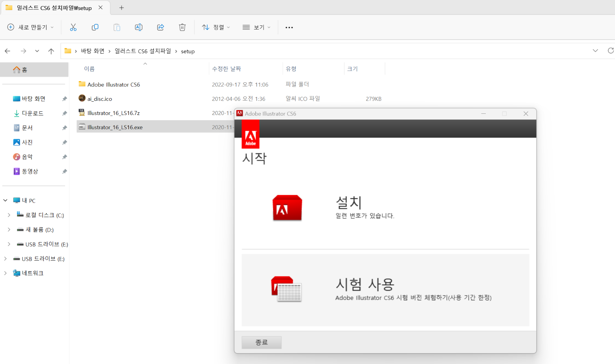Expand 새 볼륨 (D:) node
615x364 pixels.
9,230
